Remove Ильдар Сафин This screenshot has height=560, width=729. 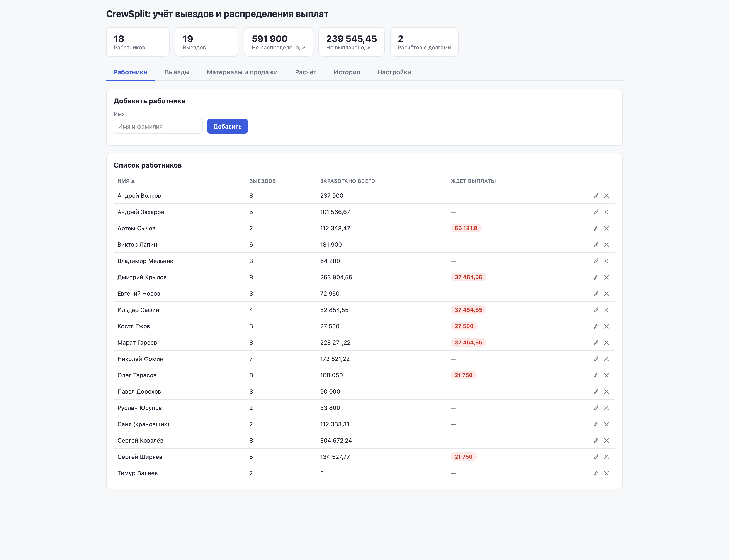(606, 310)
